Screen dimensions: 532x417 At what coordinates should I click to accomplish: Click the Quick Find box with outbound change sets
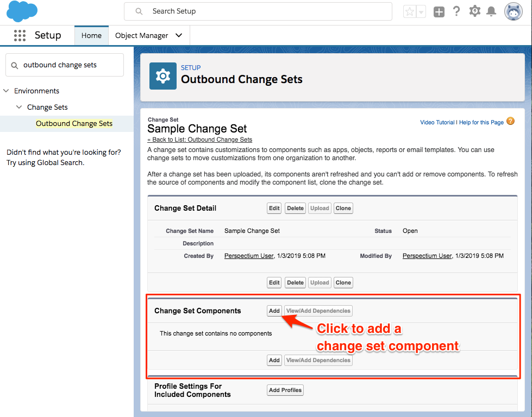pos(65,65)
